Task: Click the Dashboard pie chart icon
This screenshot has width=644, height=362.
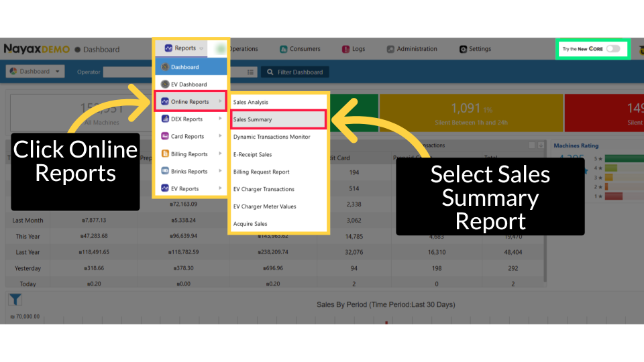Action: pos(13,71)
